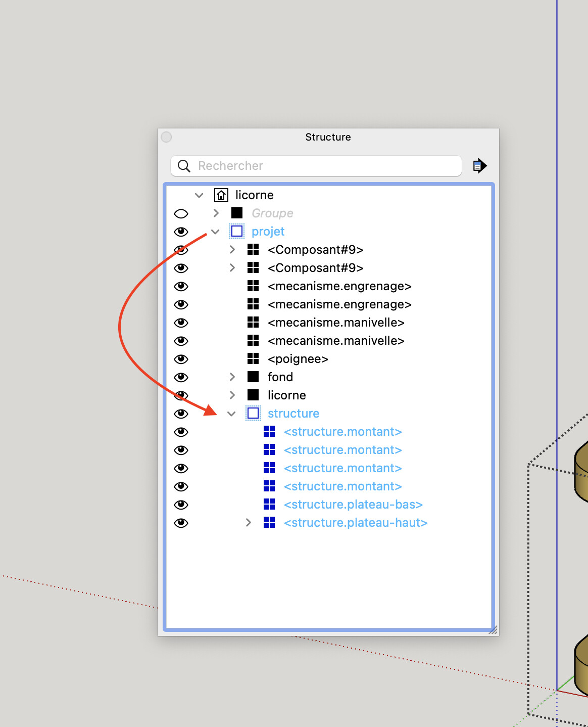Expand the fond group
This screenshot has height=727, width=588.
coord(232,377)
